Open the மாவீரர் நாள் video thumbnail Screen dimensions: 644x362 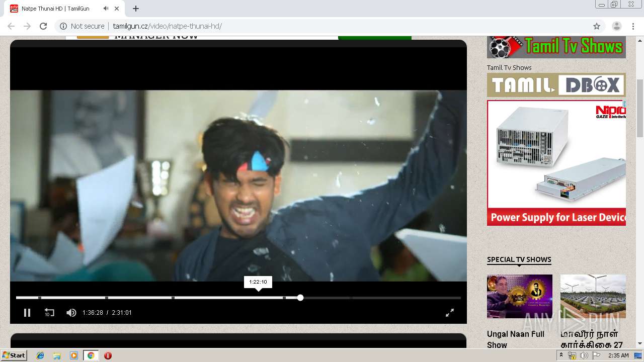593,296
